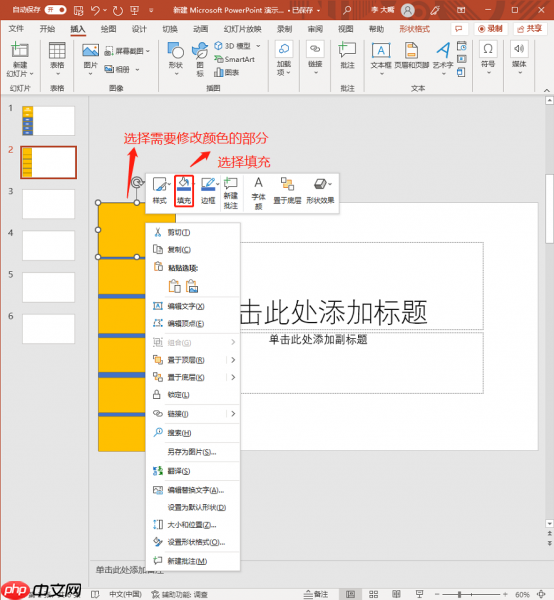Open the comments pane icon
This screenshot has height=600, width=554.
click(x=459, y=29)
